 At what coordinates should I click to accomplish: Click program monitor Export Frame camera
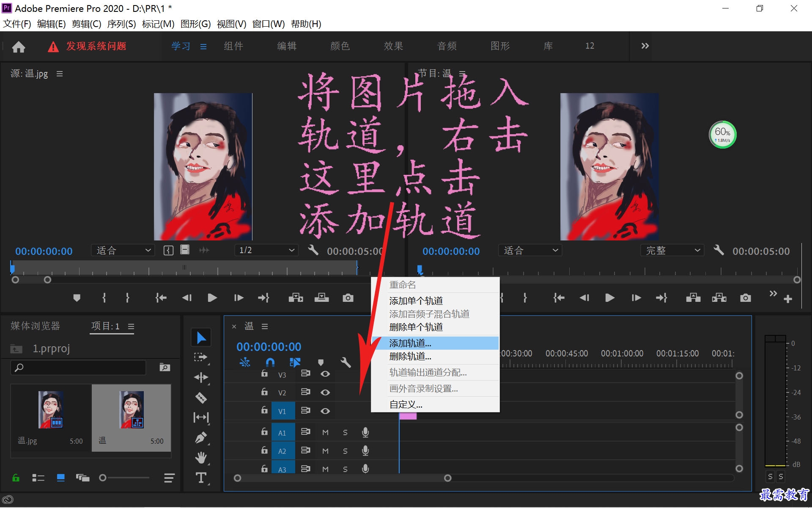pos(745,298)
